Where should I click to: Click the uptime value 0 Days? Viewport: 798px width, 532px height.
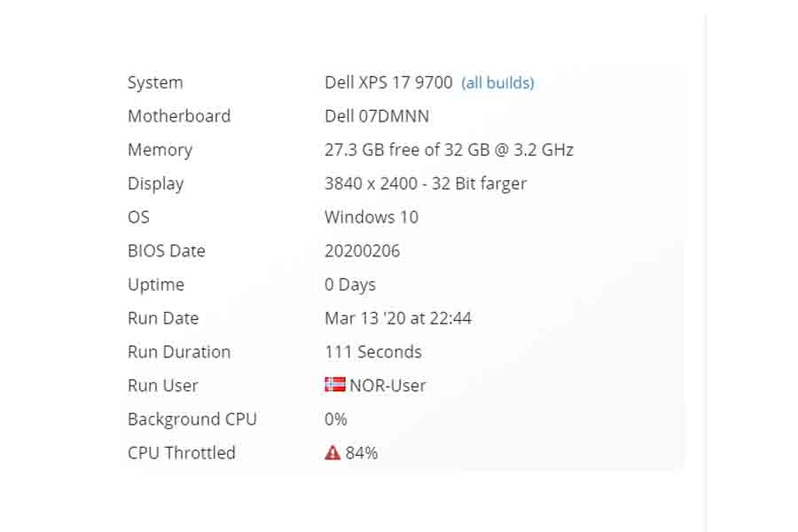tap(350, 285)
